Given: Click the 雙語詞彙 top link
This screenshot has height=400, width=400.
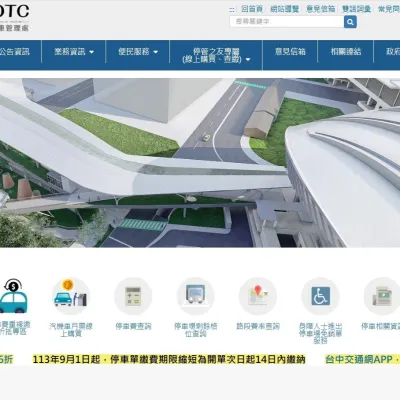Looking at the screenshot, I should tap(356, 9).
